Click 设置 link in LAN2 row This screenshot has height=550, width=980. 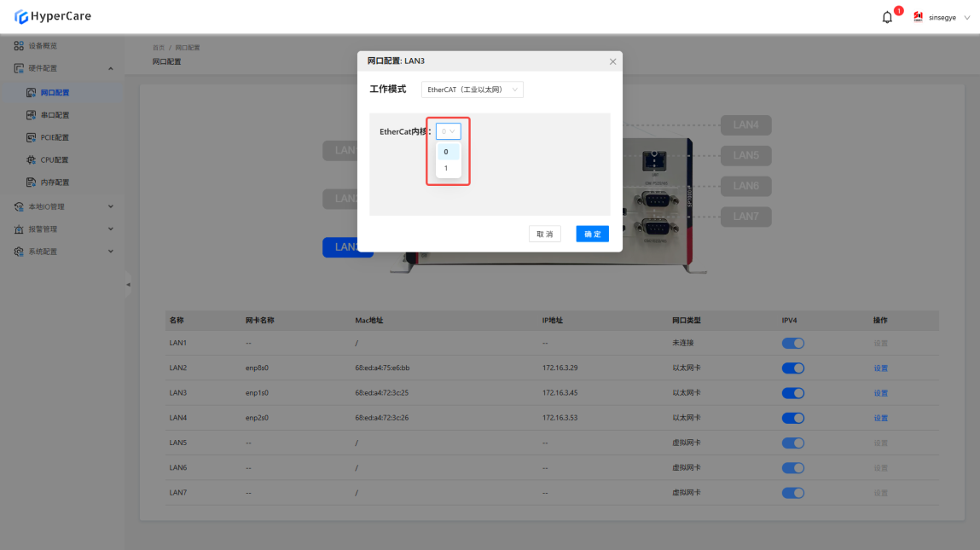coord(880,368)
